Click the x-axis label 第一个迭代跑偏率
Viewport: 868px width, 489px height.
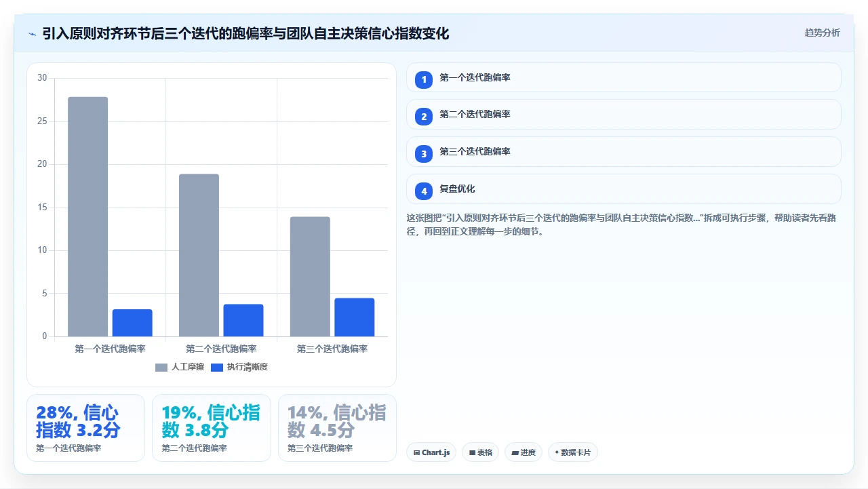110,349
